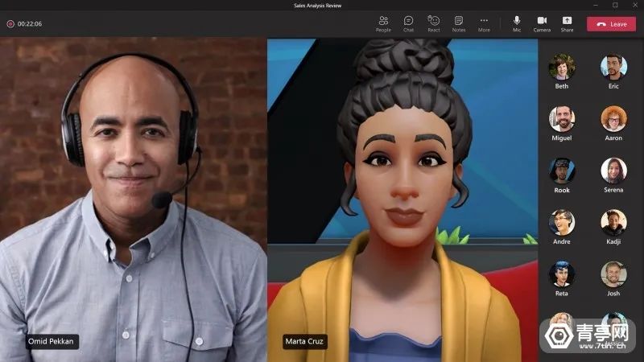Viewport: 644px width, 362px height.
Task: Mute the Mic
Action: point(517,23)
